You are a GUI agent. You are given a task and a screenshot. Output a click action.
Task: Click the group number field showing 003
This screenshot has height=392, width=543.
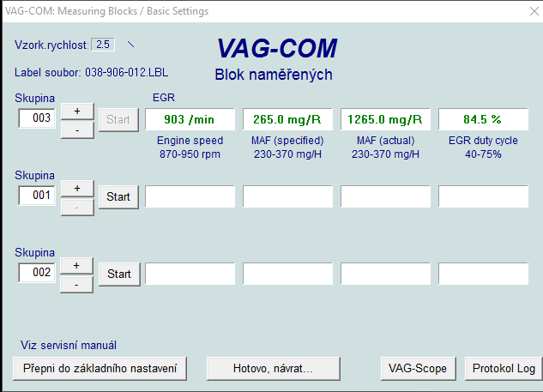point(37,118)
